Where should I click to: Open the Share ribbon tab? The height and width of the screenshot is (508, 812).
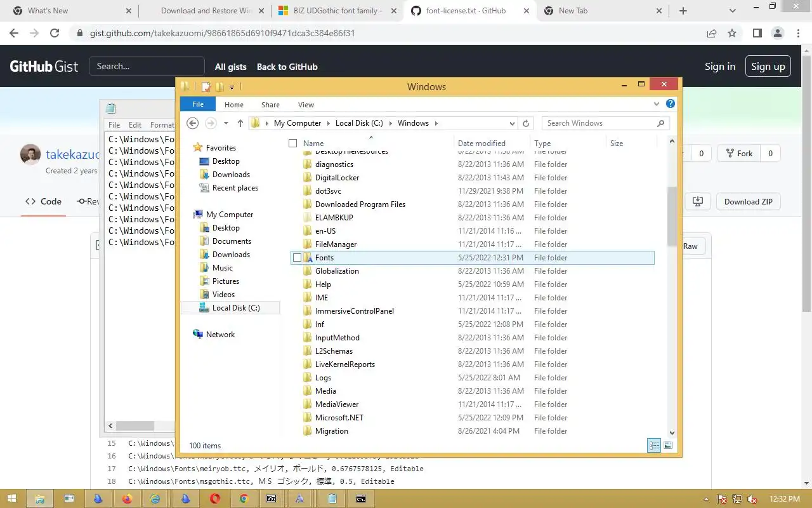[270, 105]
